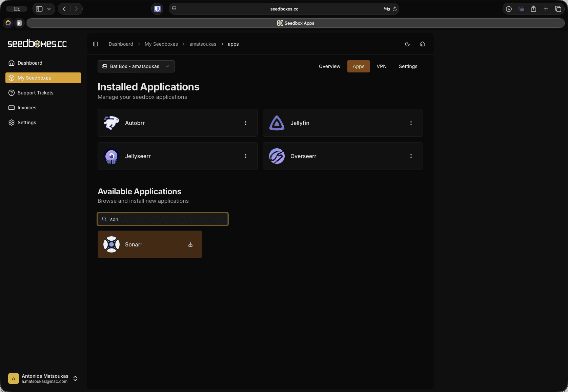Open the pinned tab with the R icon
This screenshot has height=392, width=568.
[19, 23]
